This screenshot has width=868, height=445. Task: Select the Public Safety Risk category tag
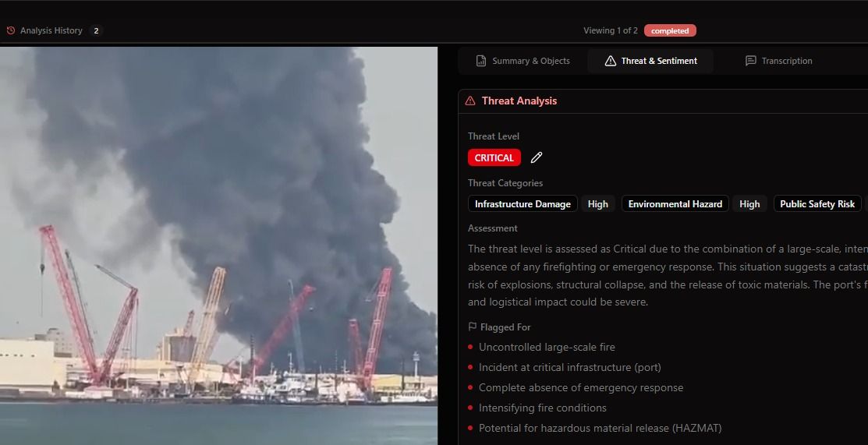click(817, 203)
